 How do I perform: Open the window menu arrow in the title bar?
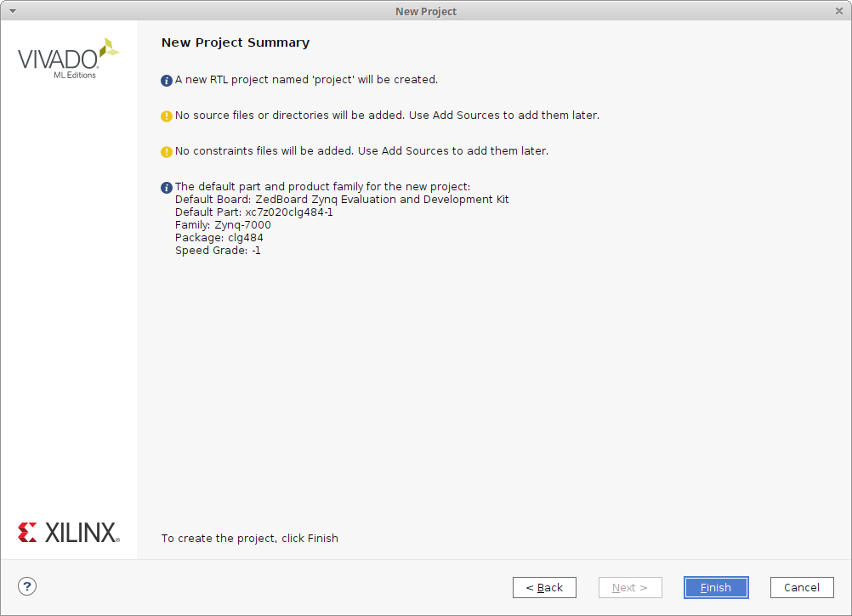tap(12, 11)
